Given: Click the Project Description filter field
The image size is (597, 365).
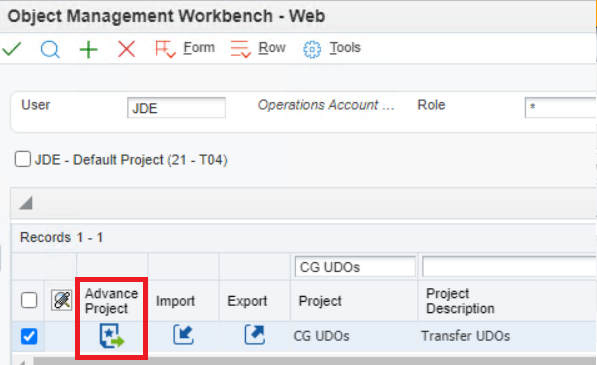Looking at the screenshot, I should (x=509, y=267).
